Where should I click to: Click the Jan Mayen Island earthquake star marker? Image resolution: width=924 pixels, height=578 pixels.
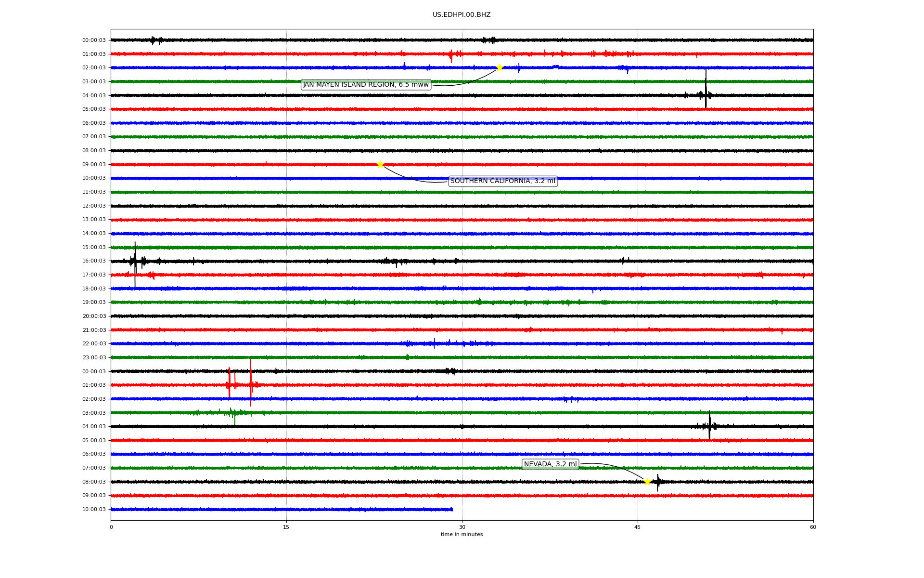500,67
